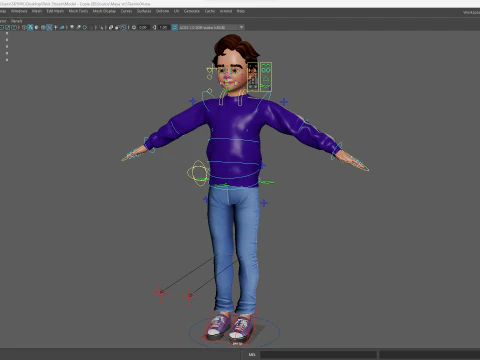
Task: Click the MEL command line input
Action: coord(318,354)
